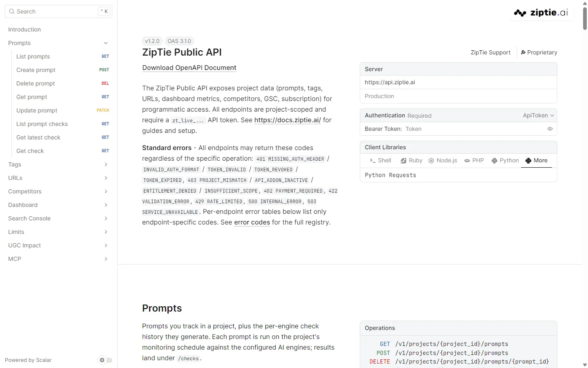This screenshot has width=588, height=368.
Task: Click the ZipTie Support link
Action: [x=490, y=52]
